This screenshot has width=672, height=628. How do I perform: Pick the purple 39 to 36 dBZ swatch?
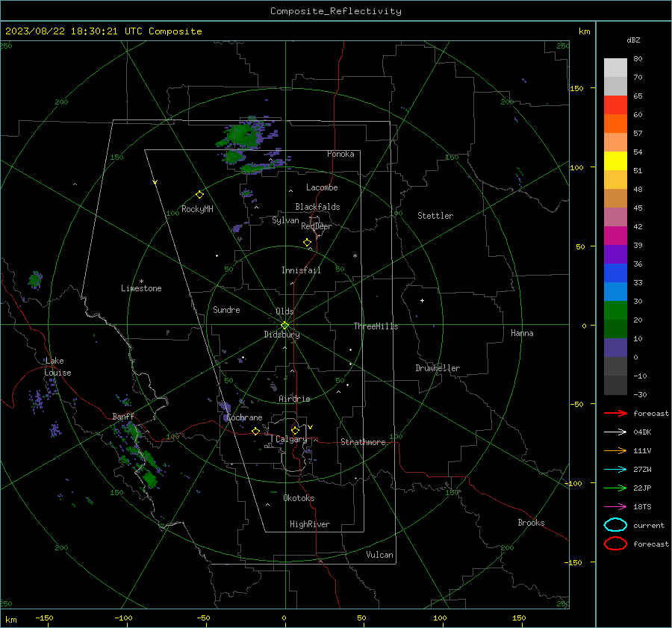coord(615,254)
